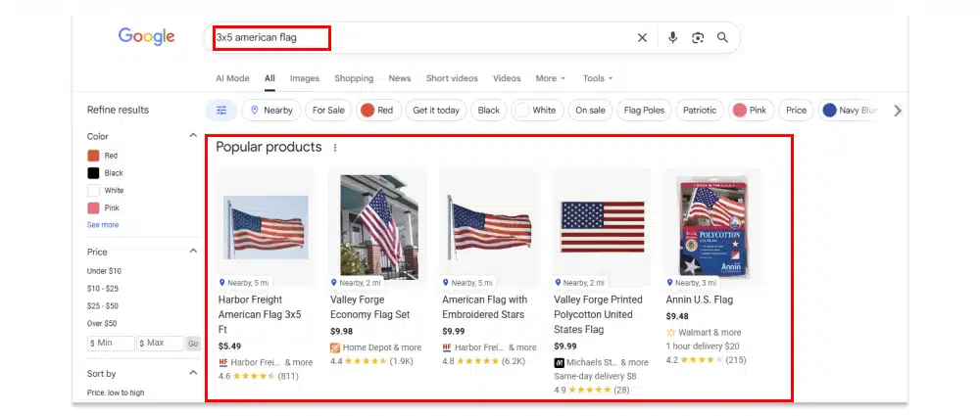
Task: Open the filter settings chip icon
Action: pyautogui.click(x=221, y=111)
